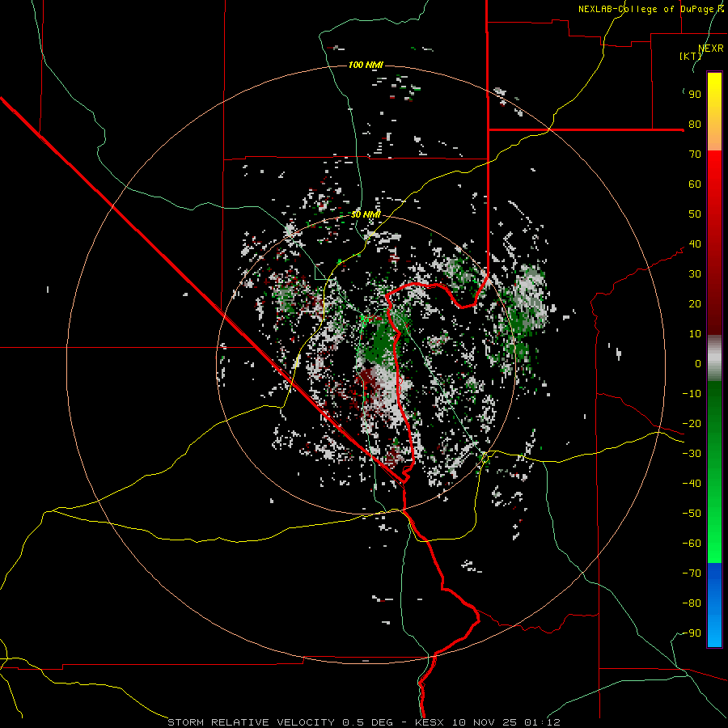Click the KESX radar station identifier
The image size is (728, 728).
430,722
